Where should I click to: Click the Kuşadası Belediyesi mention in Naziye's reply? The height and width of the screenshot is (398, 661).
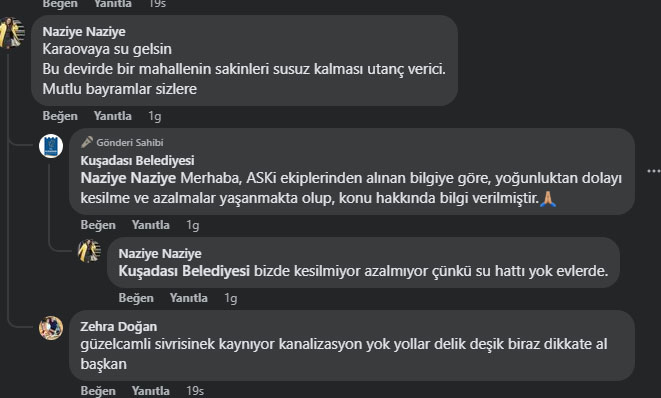184,271
